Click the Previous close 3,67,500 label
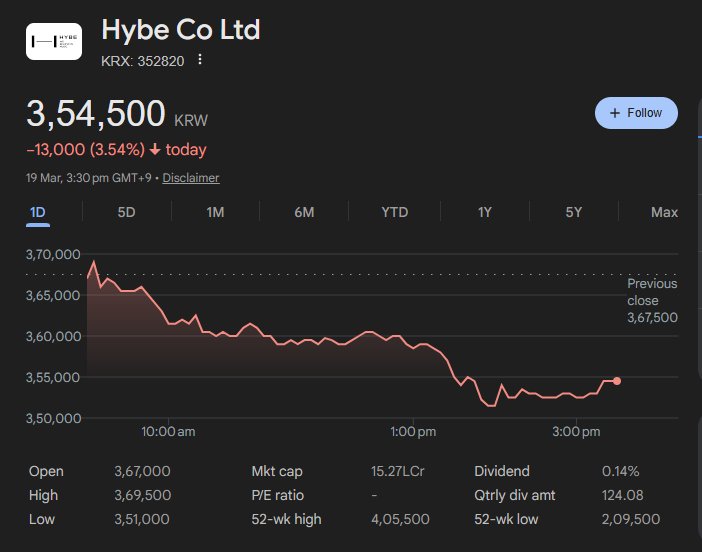 pyautogui.click(x=652, y=300)
